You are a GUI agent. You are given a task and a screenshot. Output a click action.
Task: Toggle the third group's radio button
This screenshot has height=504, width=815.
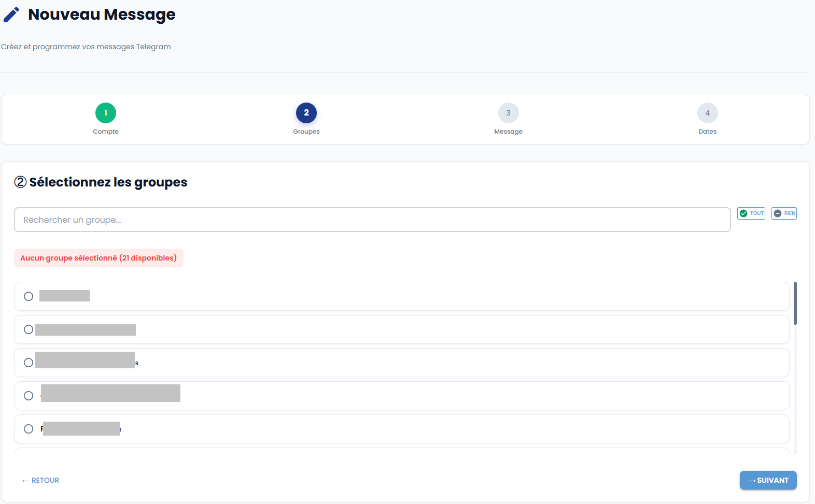click(x=29, y=363)
